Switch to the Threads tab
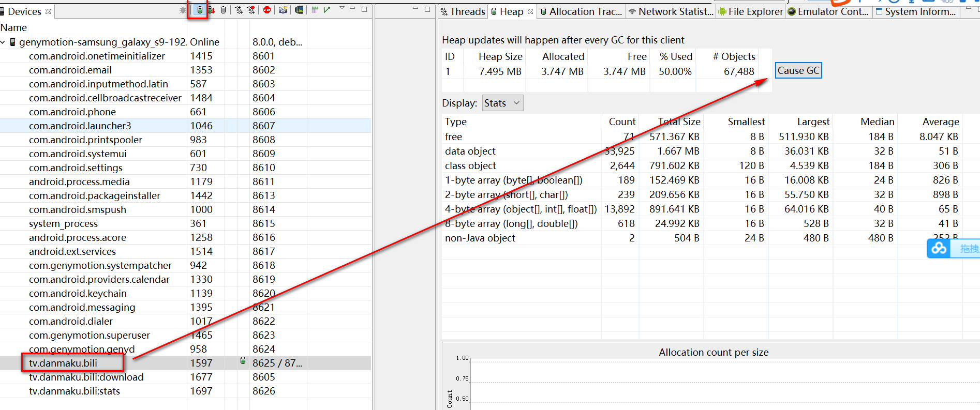 pos(463,11)
